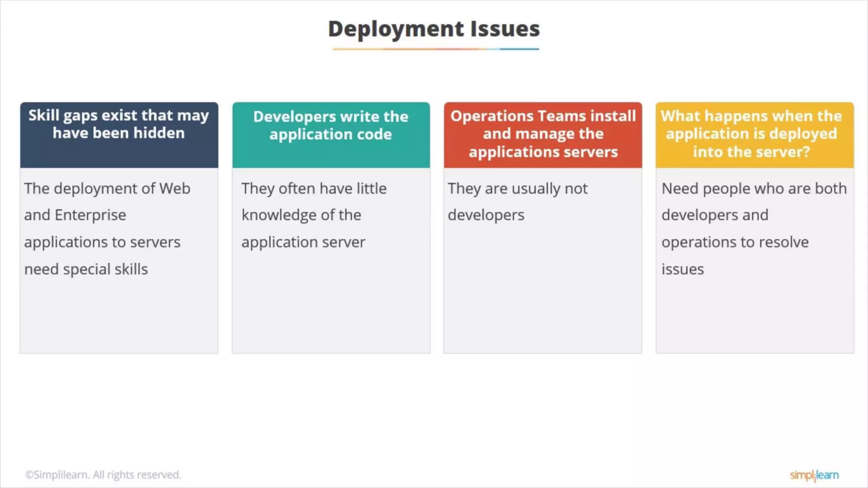Click 'They are usually not developers' text

[x=517, y=189]
